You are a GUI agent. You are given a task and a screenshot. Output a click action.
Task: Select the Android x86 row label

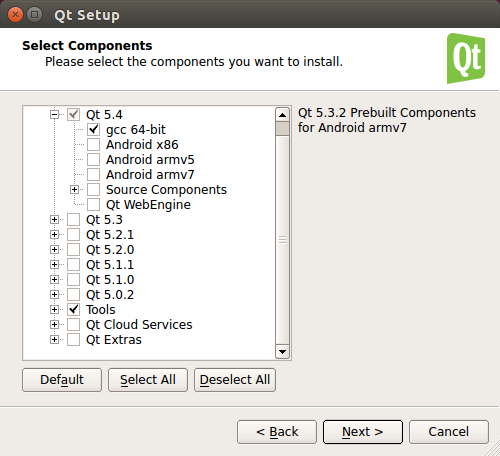point(142,145)
